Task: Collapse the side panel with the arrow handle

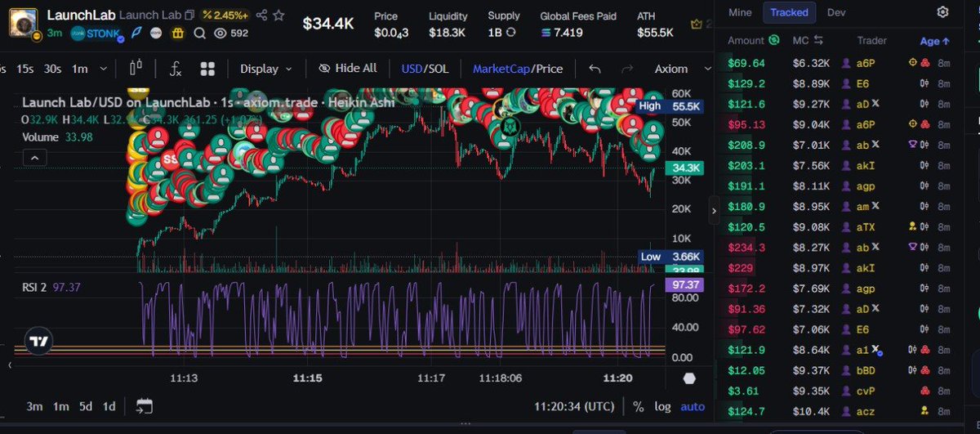Action: coord(715,210)
